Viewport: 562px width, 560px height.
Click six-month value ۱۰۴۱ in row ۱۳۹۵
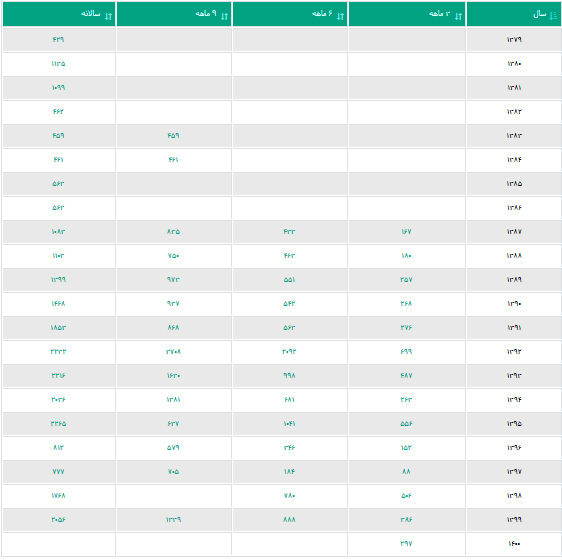click(x=289, y=423)
